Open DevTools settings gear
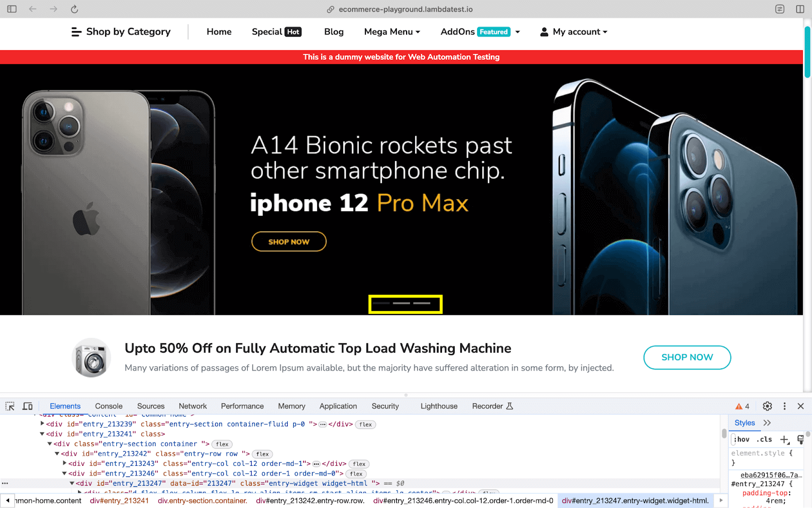812x508 pixels. [x=767, y=406]
